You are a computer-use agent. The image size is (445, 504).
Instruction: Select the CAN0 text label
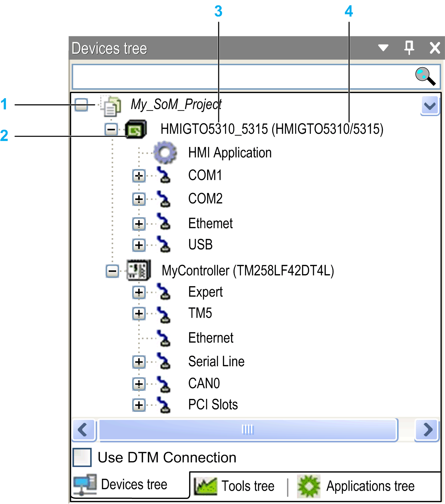pos(204,384)
